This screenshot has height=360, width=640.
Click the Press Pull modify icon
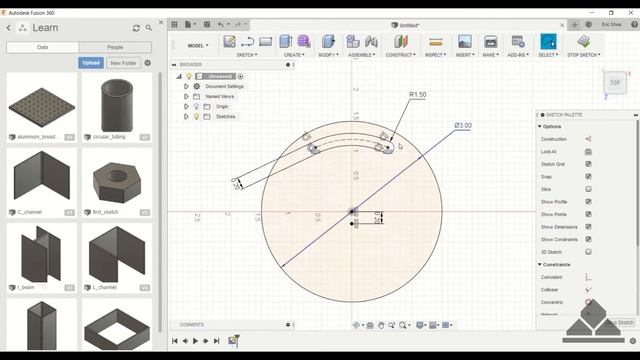pyautogui.click(x=328, y=42)
